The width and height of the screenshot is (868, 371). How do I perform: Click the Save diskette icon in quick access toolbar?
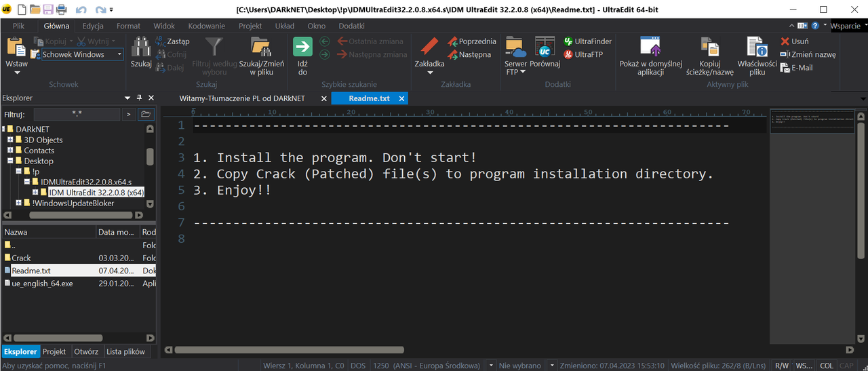click(48, 9)
